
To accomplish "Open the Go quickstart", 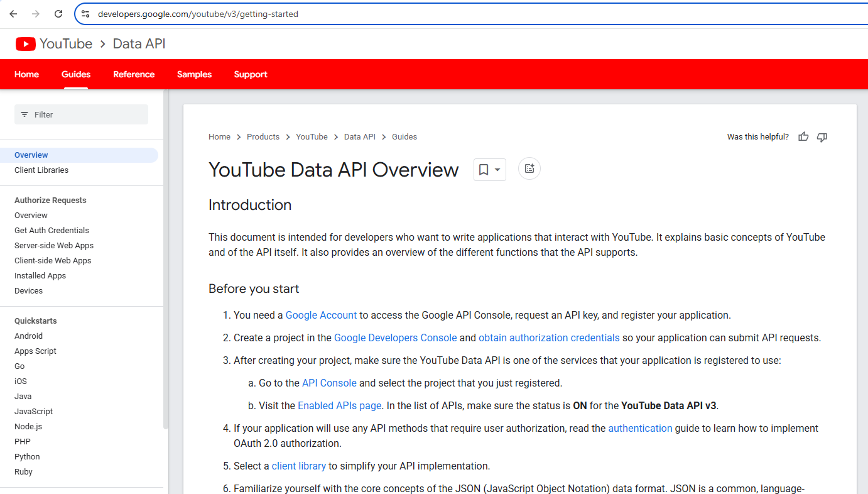I will point(19,366).
